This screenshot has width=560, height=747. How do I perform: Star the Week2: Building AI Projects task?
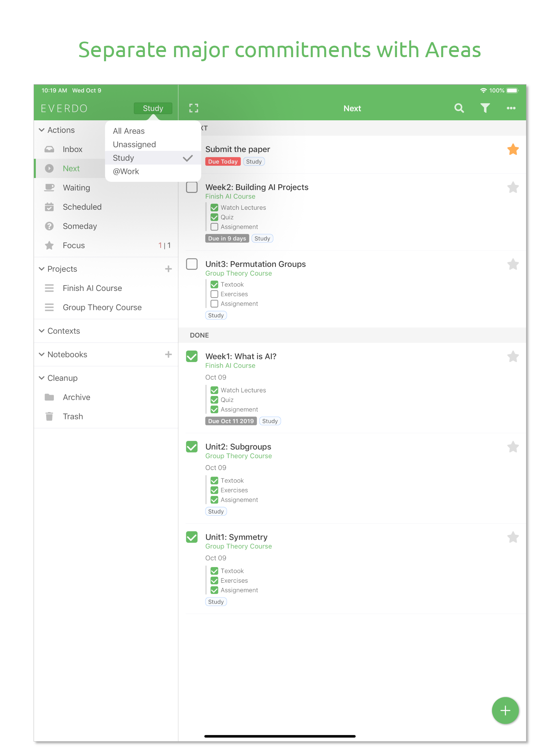click(x=513, y=187)
